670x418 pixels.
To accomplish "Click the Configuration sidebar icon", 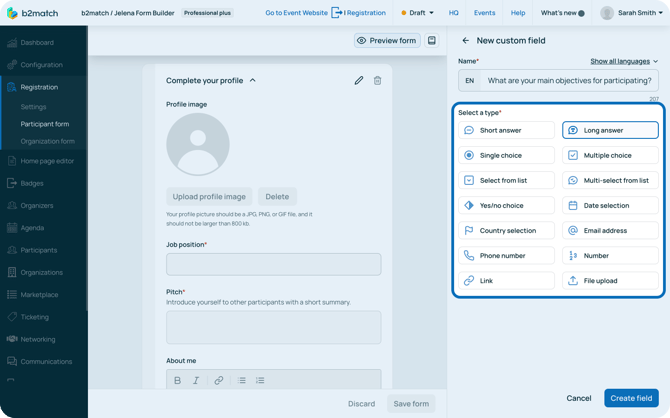I will coord(12,65).
